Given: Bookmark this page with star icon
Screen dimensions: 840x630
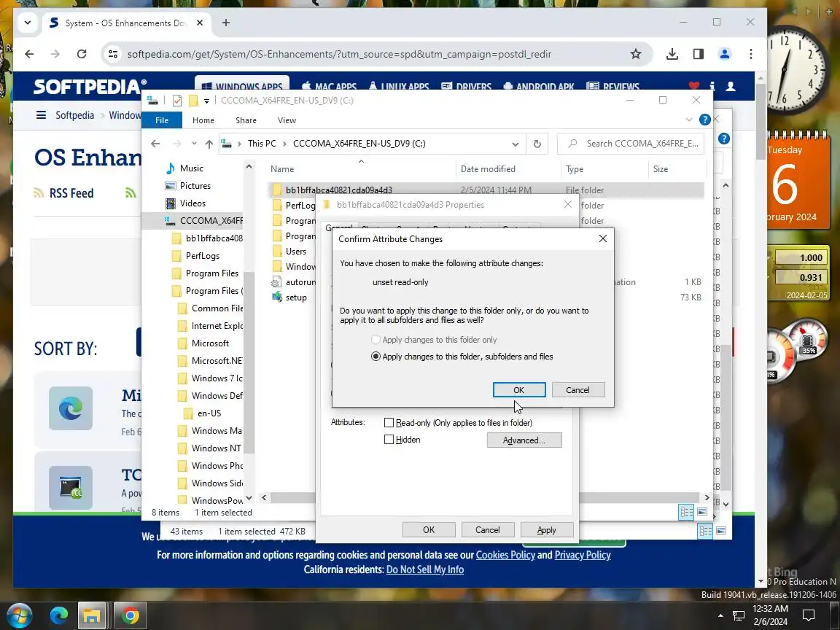Looking at the screenshot, I should [x=635, y=54].
